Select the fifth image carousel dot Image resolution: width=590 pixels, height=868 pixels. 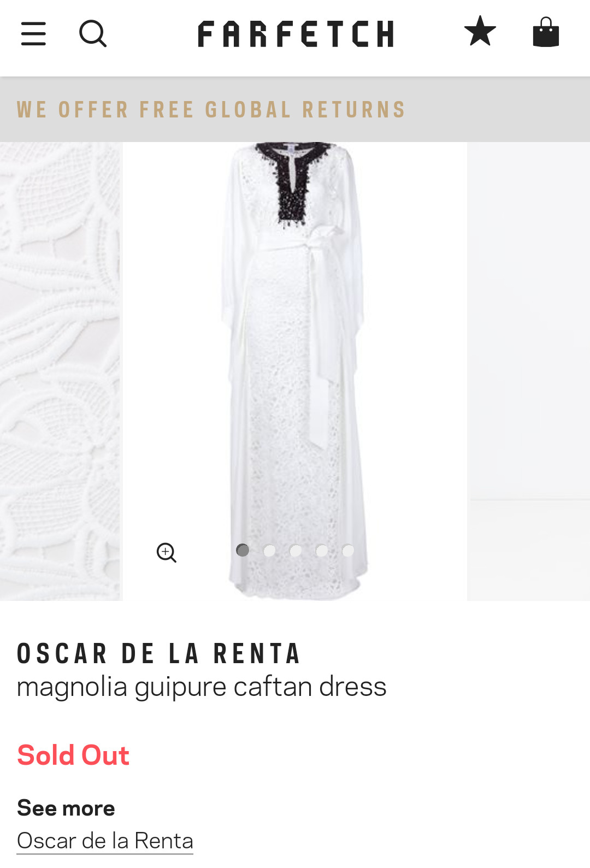coord(348,550)
